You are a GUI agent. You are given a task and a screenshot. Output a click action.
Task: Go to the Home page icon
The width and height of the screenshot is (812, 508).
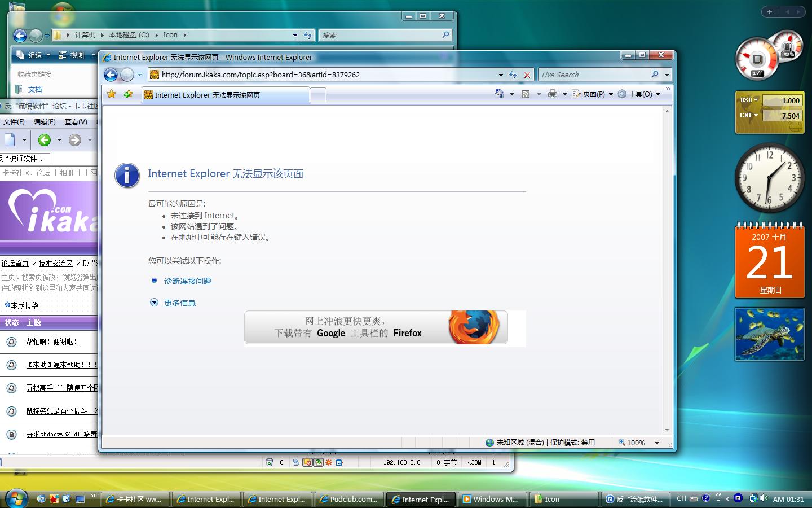click(500, 94)
